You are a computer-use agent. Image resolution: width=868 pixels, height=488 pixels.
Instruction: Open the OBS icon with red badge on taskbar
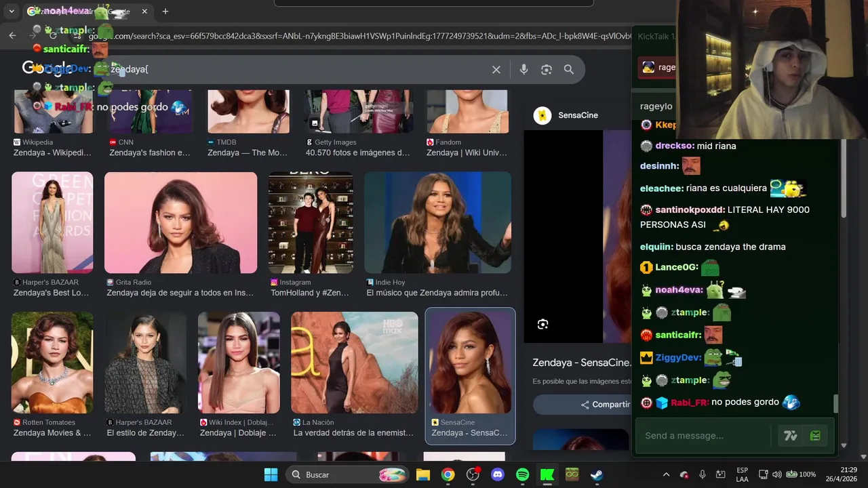[x=473, y=474]
